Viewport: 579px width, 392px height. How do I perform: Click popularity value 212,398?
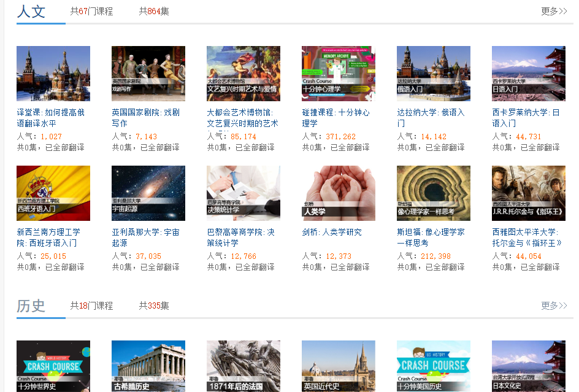(435, 256)
